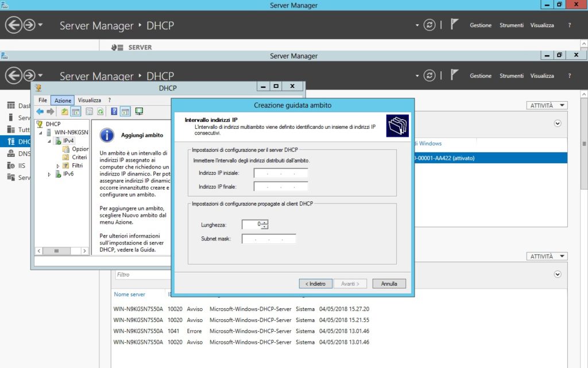Collapse the events section with chevron circle
The image size is (588, 368).
(558, 274)
